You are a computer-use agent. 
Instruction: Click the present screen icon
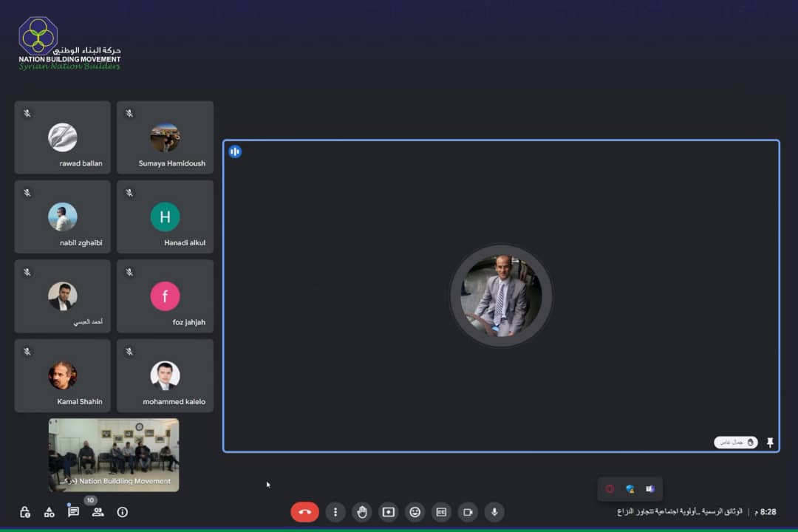pyautogui.click(x=389, y=512)
